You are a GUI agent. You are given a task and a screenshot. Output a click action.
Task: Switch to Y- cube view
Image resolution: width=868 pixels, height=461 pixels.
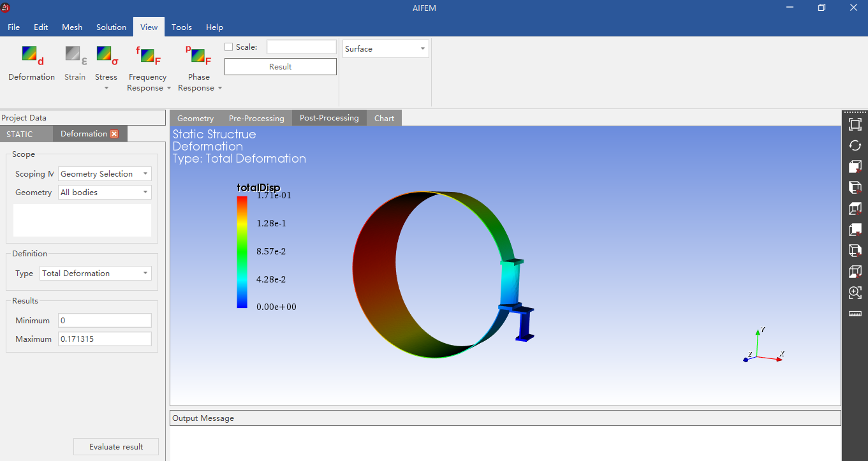pos(855,251)
